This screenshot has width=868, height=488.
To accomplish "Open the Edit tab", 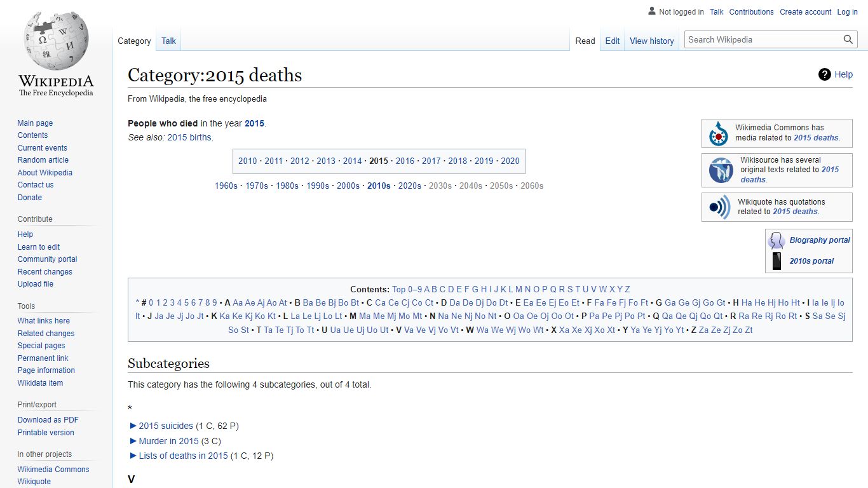I will pyautogui.click(x=613, y=41).
